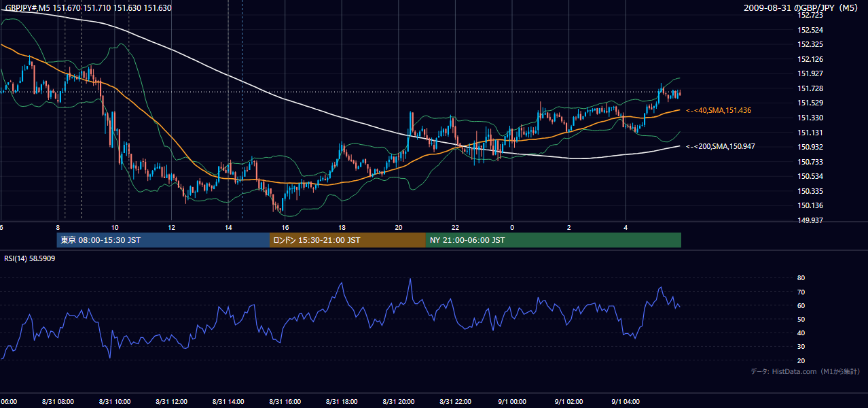The width and height of the screenshot is (868, 408).
Task: Click the 9/1 00:00 bottom date label
Action: tap(512, 401)
